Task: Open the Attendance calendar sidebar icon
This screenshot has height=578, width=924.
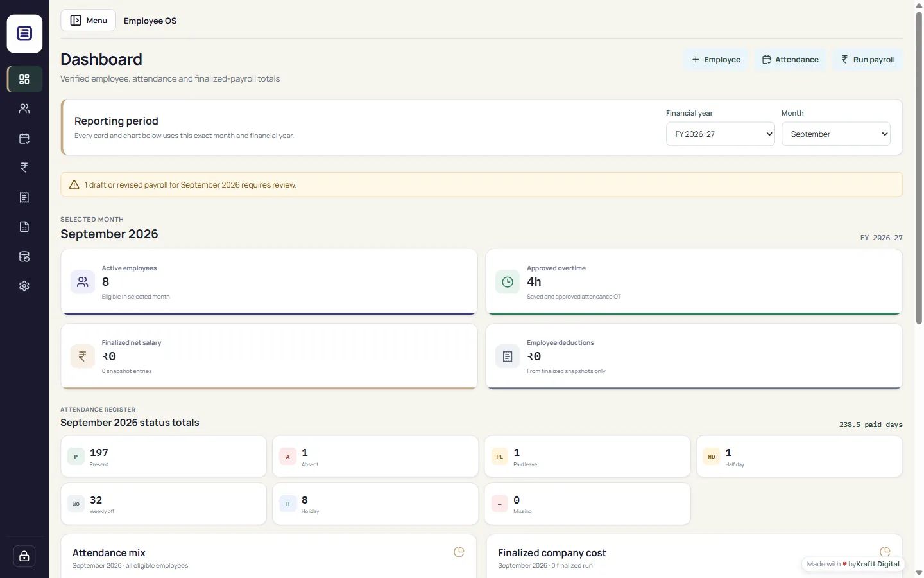Action: [24, 138]
